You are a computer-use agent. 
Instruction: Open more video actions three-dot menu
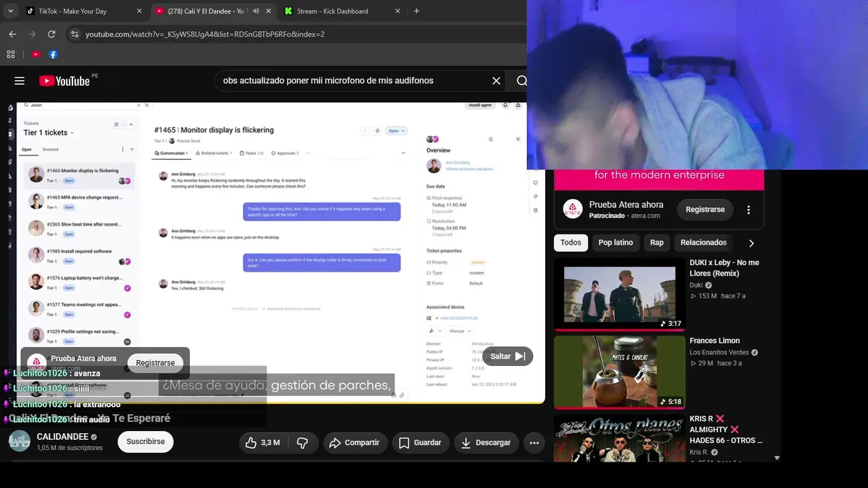coord(534,443)
